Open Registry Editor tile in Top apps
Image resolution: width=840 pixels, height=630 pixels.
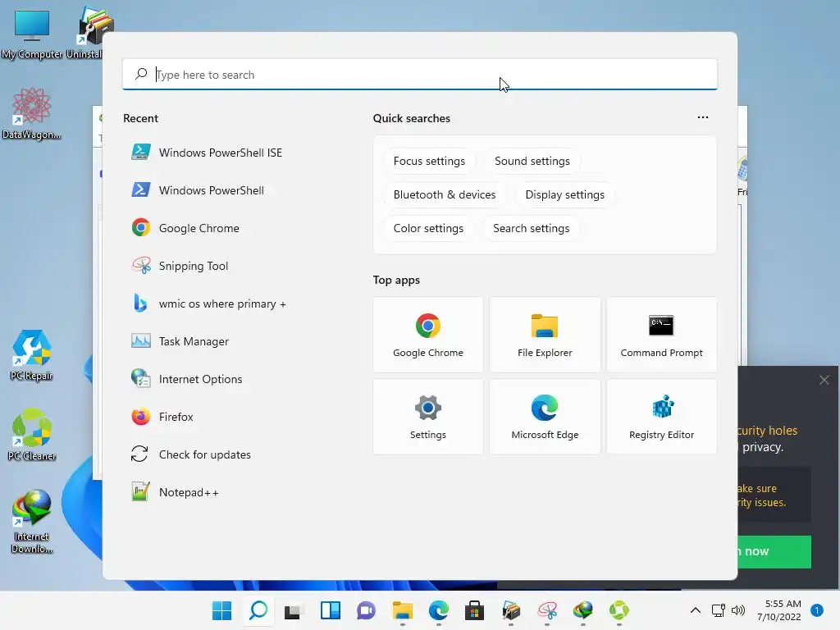point(662,417)
